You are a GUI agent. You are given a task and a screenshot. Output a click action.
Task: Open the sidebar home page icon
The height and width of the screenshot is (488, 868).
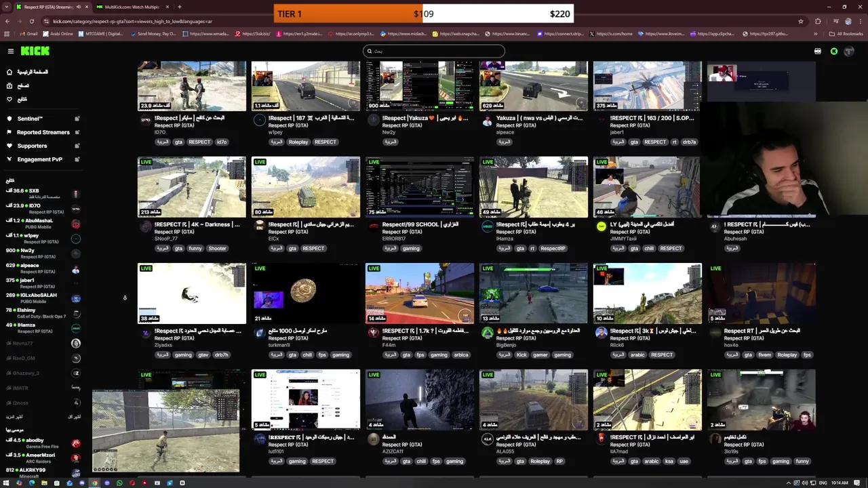coord(9,72)
